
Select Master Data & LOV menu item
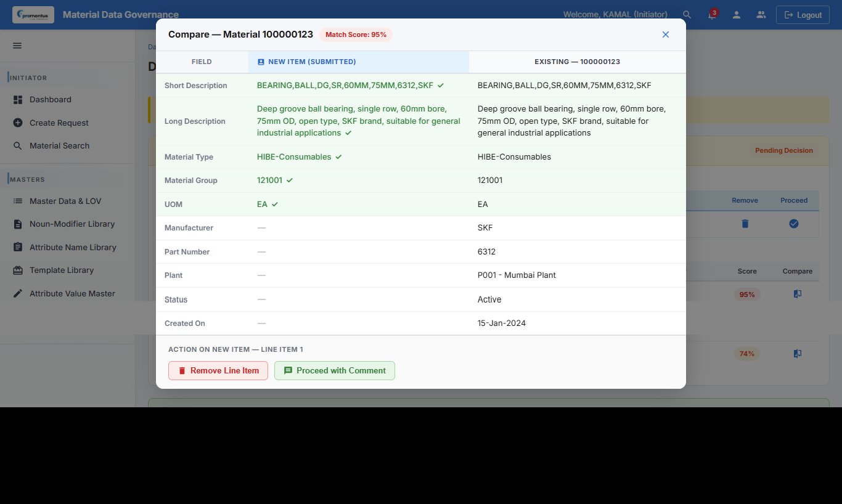click(x=65, y=201)
